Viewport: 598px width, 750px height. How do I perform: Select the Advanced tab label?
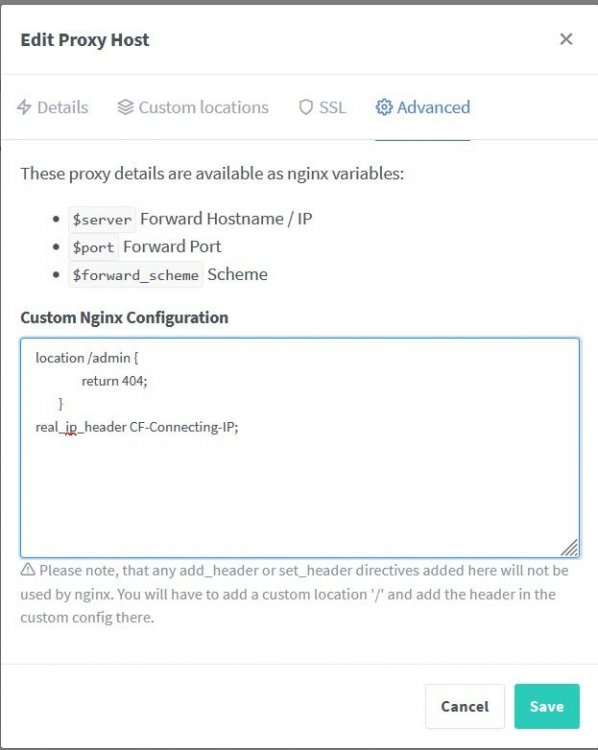coord(433,107)
